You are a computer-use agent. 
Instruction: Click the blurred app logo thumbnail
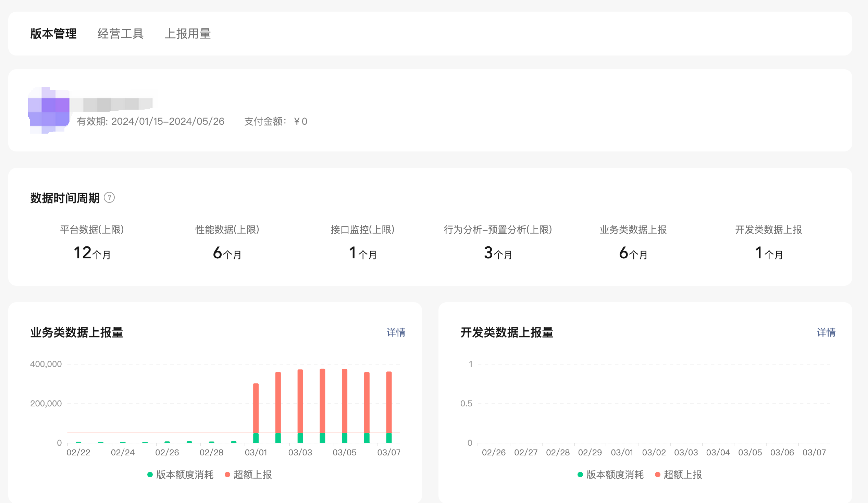click(x=49, y=110)
